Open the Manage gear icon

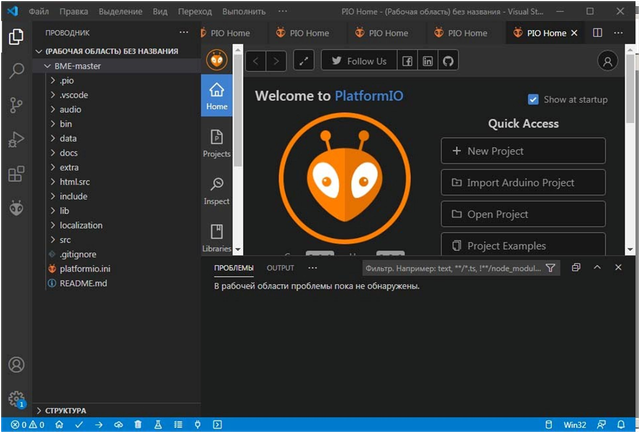coord(16,399)
